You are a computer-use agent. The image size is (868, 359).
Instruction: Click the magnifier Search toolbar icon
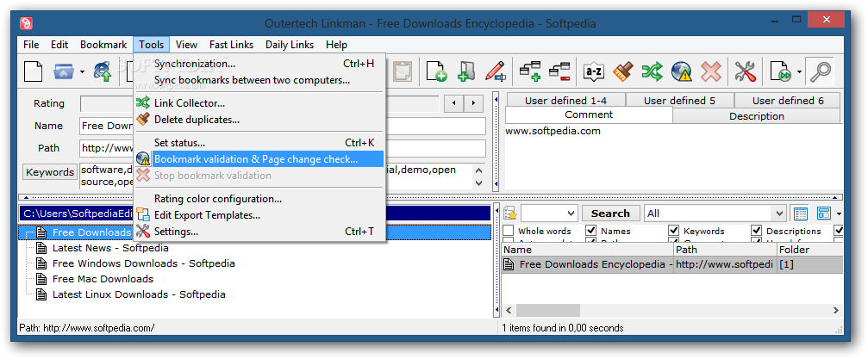(819, 71)
